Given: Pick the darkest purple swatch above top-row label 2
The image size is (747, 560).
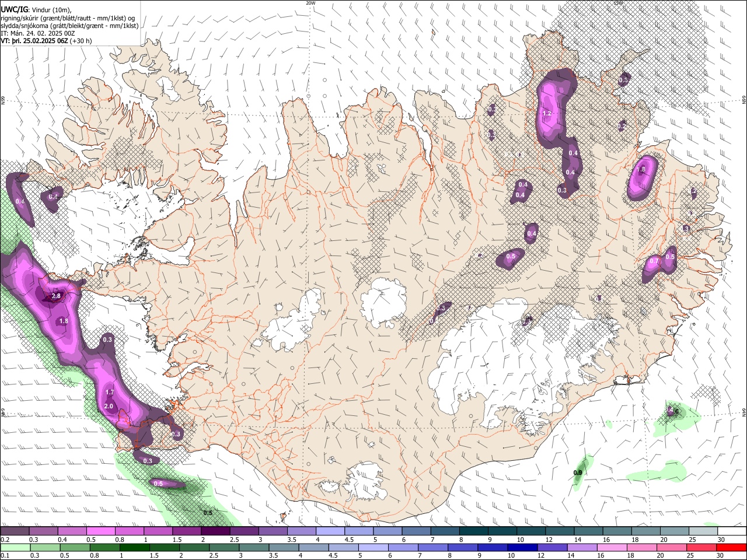Looking at the screenshot, I should click(215, 531).
